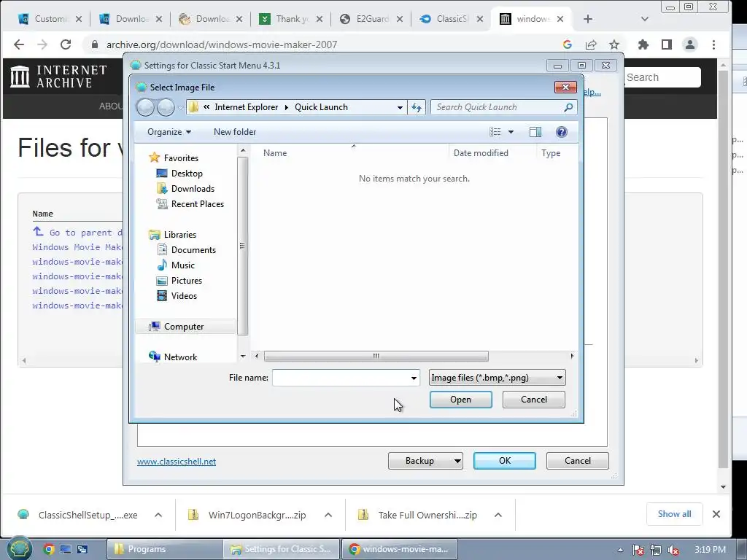Click Show all downloads button
The height and width of the screenshot is (560, 747).
pyautogui.click(x=674, y=514)
